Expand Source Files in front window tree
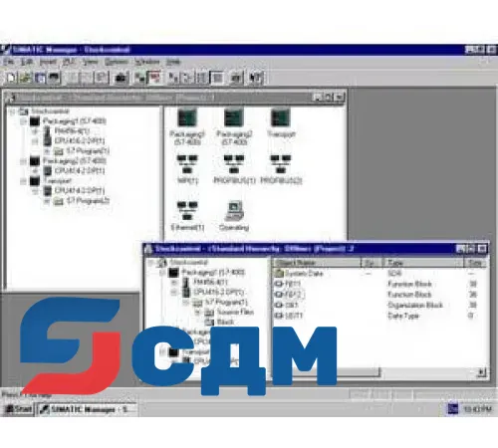This screenshot has height=448, width=498. click(198, 313)
